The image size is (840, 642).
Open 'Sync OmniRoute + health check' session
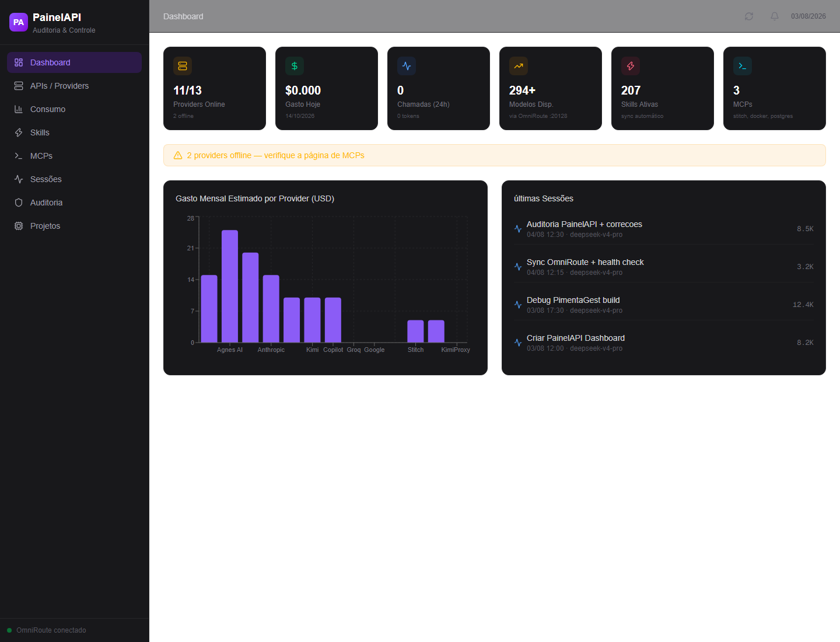[664, 267]
